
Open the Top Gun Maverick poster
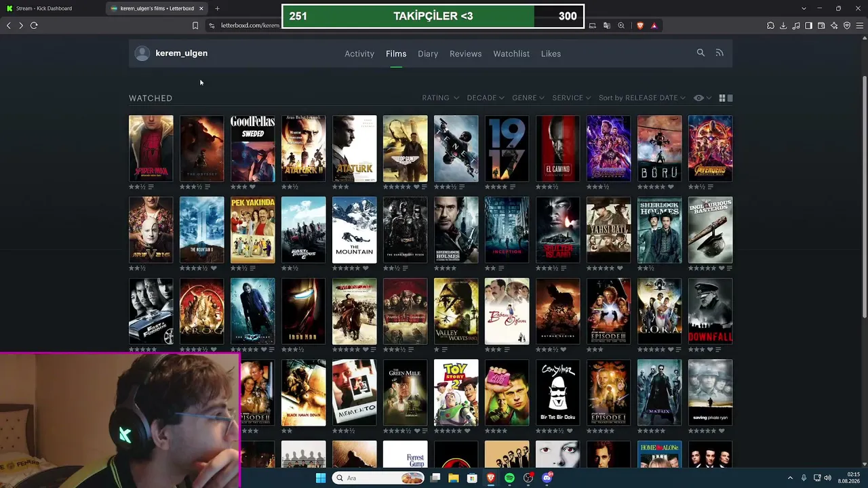[405, 148]
